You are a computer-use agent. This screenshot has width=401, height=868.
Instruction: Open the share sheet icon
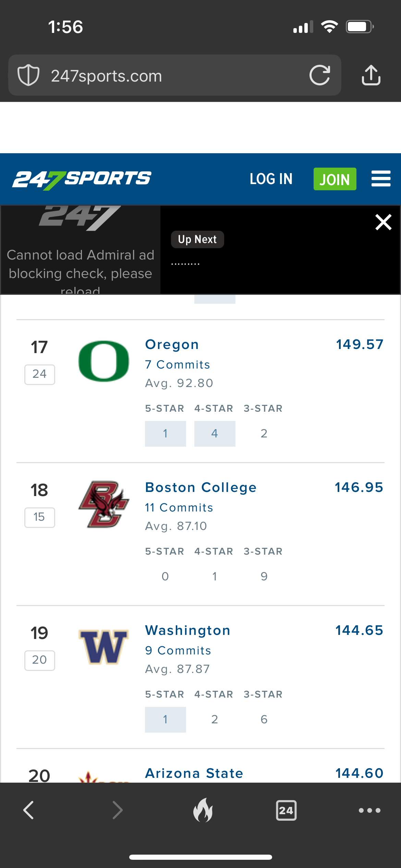371,75
